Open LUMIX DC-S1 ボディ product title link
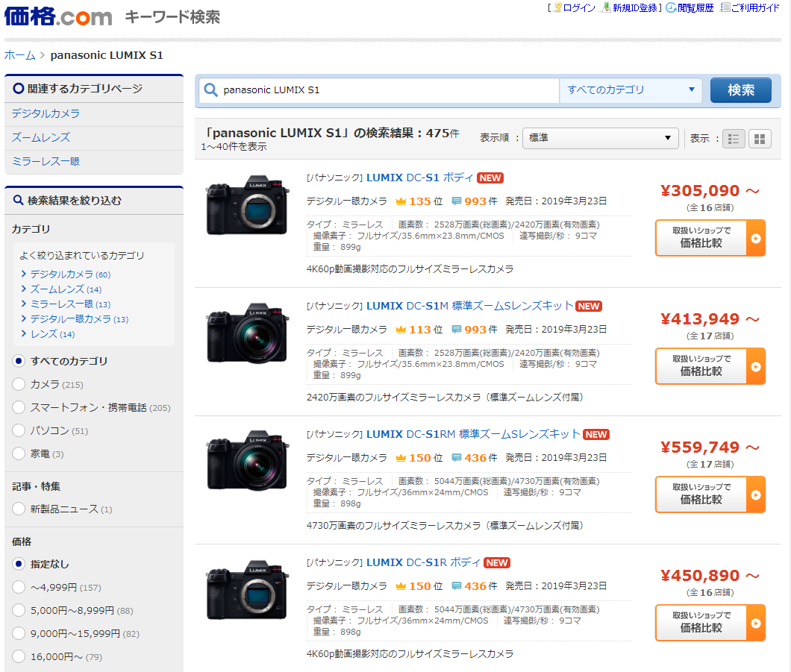 click(419, 178)
